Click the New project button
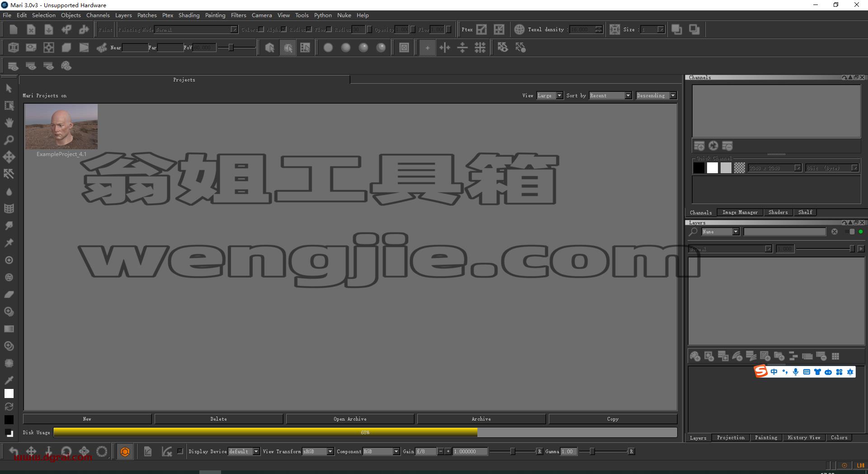This screenshot has height=474, width=868. point(87,419)
